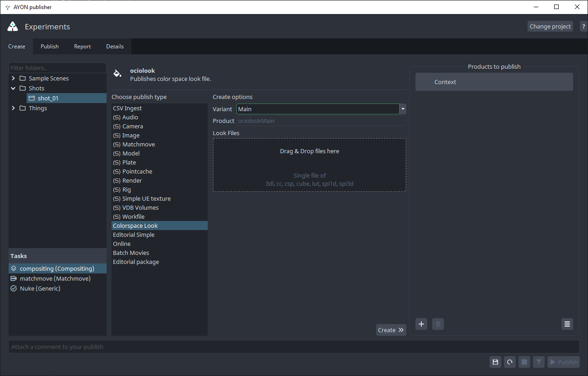Click the question mark help button
This screenshot has height=376, width=588.
pyautogui.click(x=583, y=26)
